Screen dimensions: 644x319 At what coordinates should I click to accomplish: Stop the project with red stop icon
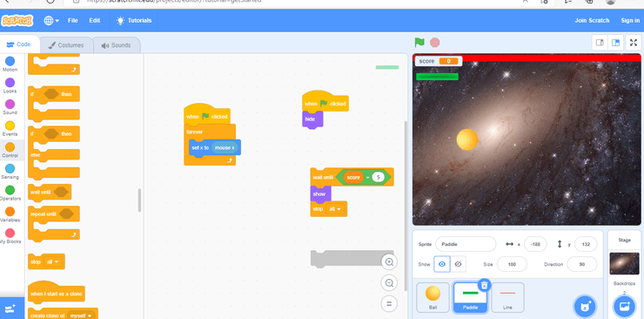(x=434, y=43)
